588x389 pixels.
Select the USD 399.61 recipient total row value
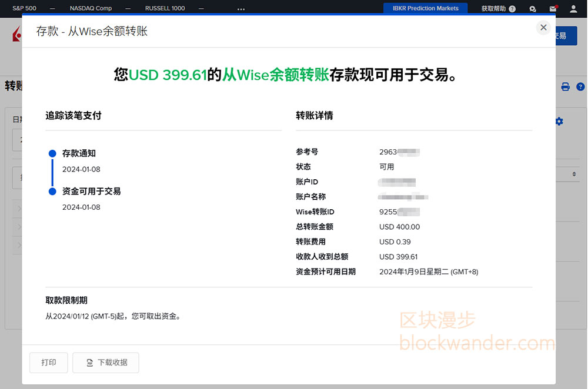click(x=398, y=257)
